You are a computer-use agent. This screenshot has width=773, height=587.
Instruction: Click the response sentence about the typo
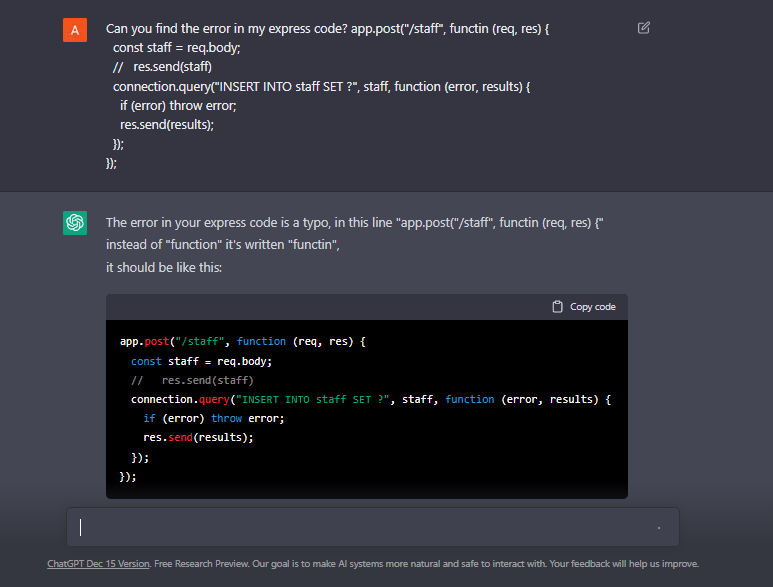(x=354, y=223)
